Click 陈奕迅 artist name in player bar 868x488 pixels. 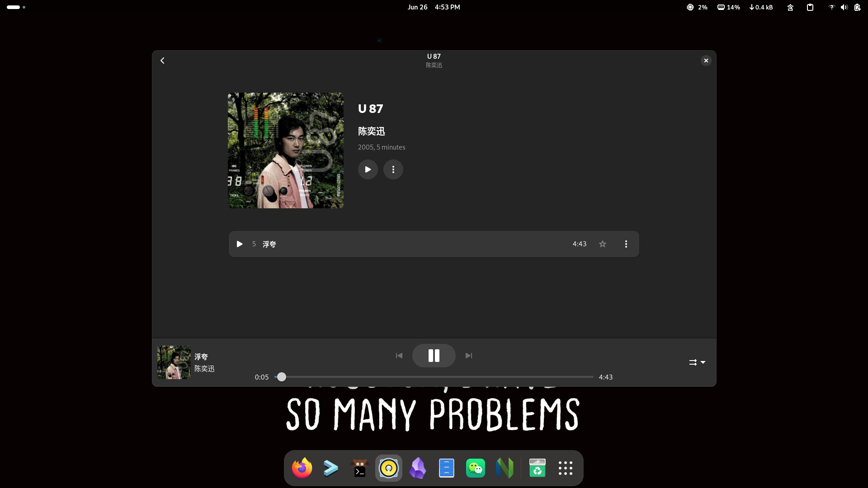click(204, 369)
